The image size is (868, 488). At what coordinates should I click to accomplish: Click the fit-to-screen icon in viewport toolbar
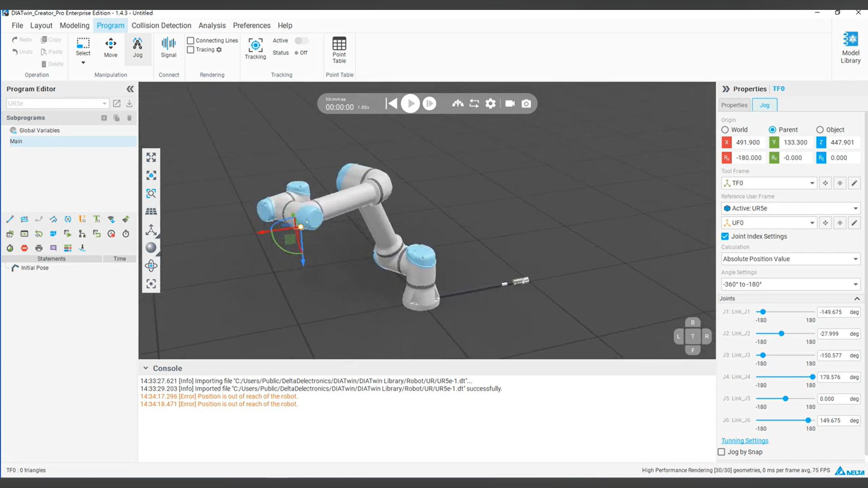(151, 157)
